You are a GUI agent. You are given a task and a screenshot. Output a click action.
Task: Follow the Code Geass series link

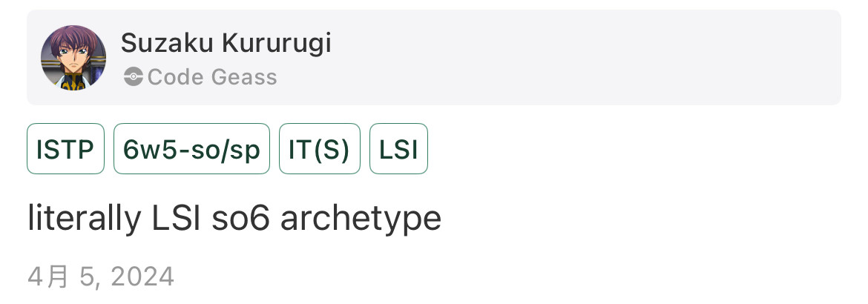tap(212, 77)
